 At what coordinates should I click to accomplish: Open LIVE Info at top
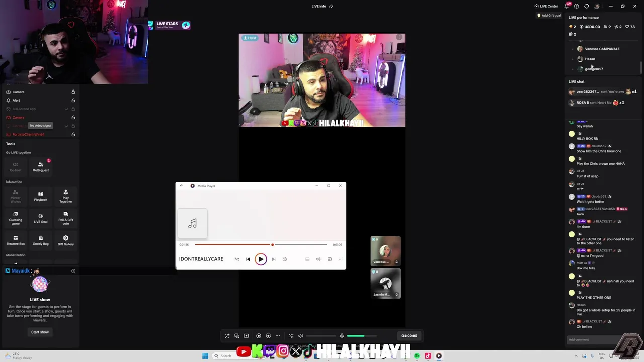[x=322, y=6]
